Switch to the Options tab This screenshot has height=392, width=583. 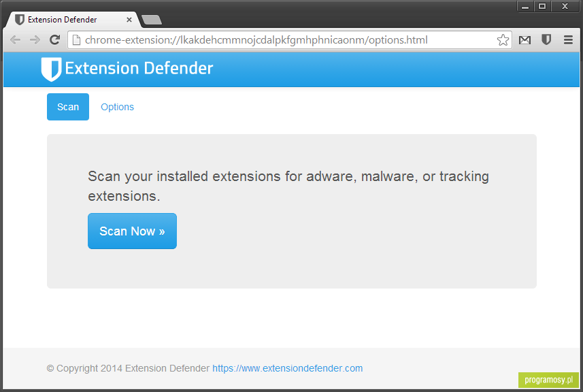[x=117, y=107]
